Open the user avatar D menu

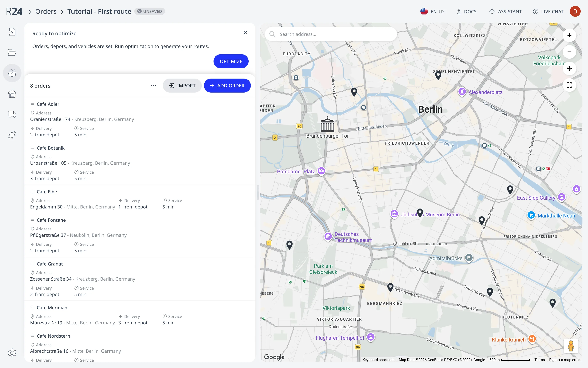tap(575, 11)
